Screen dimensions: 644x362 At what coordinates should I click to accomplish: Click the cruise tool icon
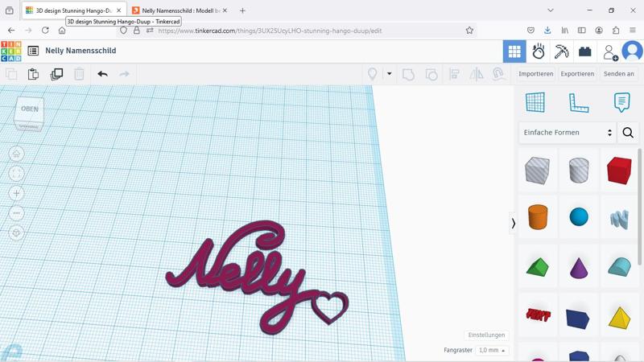pos(498,74)
